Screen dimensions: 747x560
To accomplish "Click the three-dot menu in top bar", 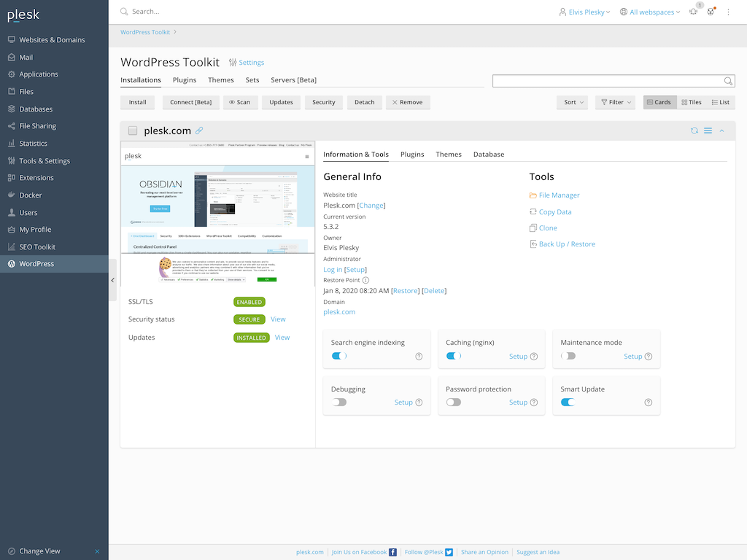I will pos(728,12).
